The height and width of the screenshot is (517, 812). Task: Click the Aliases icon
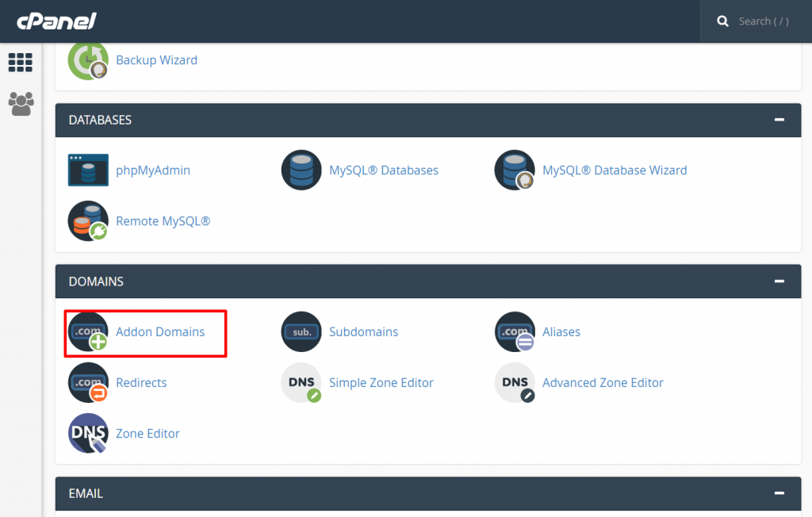pos(515,331)
